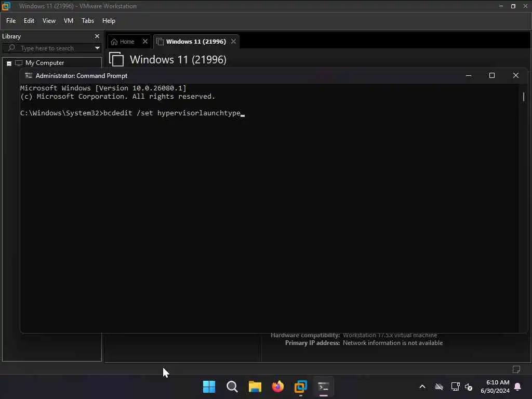Select the Windows 11 (21996) tab
The image size is (532, 399).
(196, 42)
